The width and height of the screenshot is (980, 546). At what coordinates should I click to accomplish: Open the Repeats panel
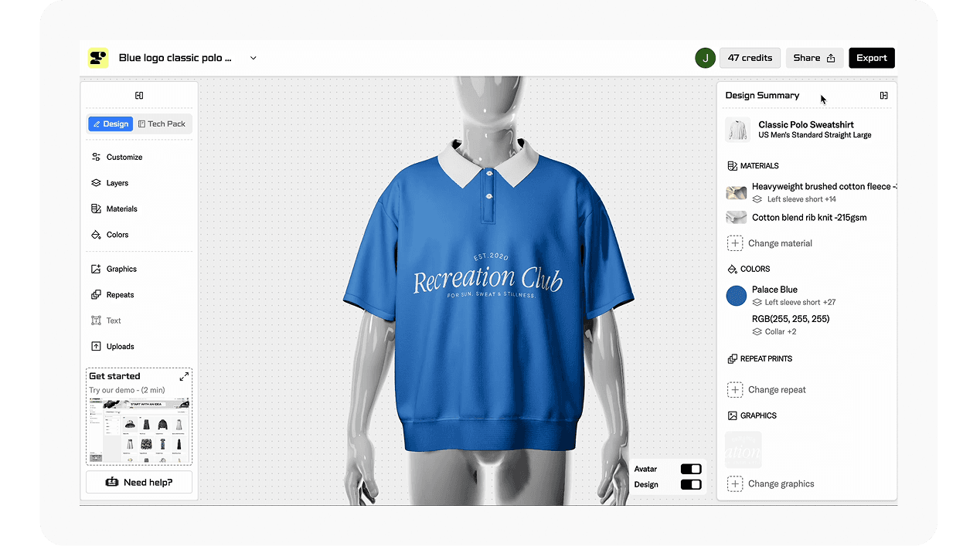[x=120, y=294]
